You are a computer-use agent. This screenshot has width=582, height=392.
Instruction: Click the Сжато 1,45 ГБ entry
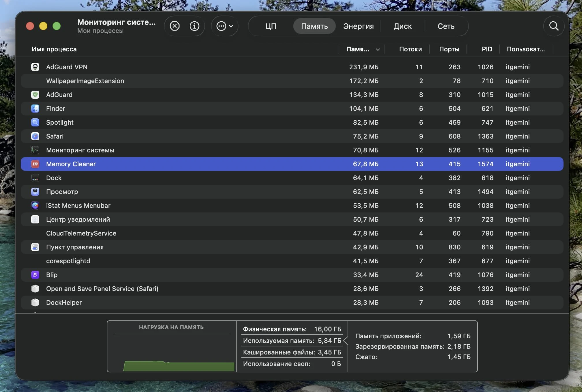tap(413, 357)
